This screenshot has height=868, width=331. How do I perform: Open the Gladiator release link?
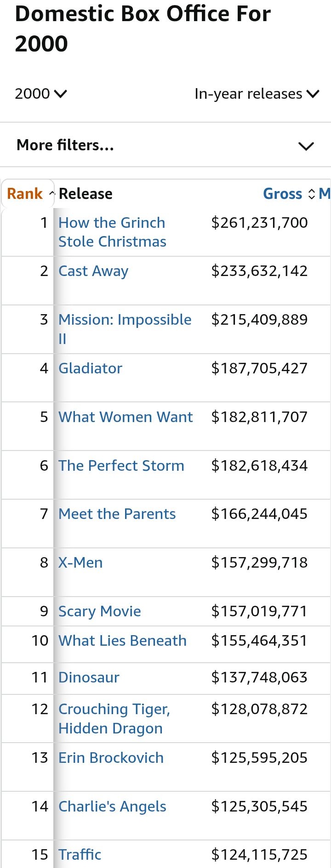(x=90, y=368)
